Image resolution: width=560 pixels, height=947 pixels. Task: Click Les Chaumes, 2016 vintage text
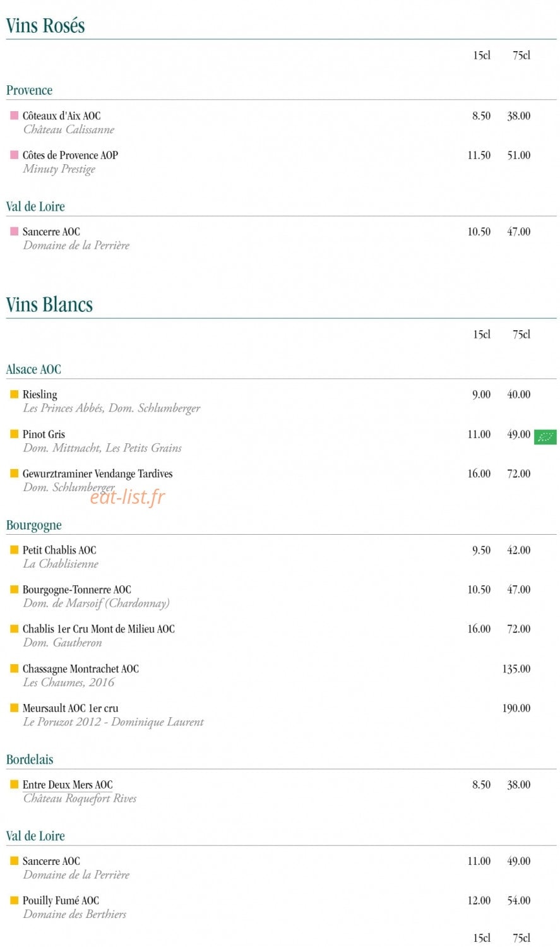pyautogui.click(x=69, y=682)
